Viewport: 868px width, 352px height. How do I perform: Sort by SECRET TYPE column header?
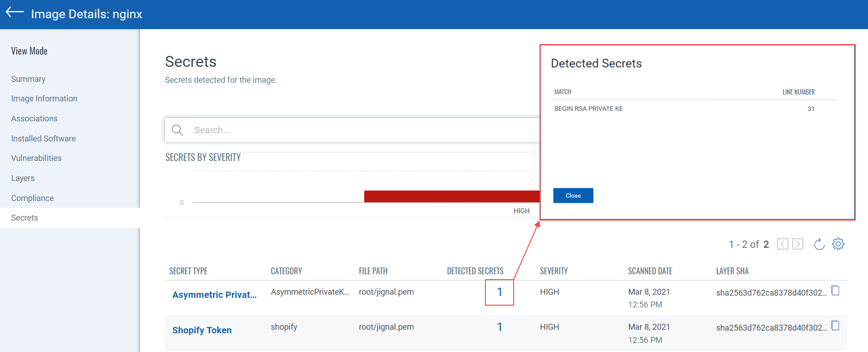click(x=188, y=271)
